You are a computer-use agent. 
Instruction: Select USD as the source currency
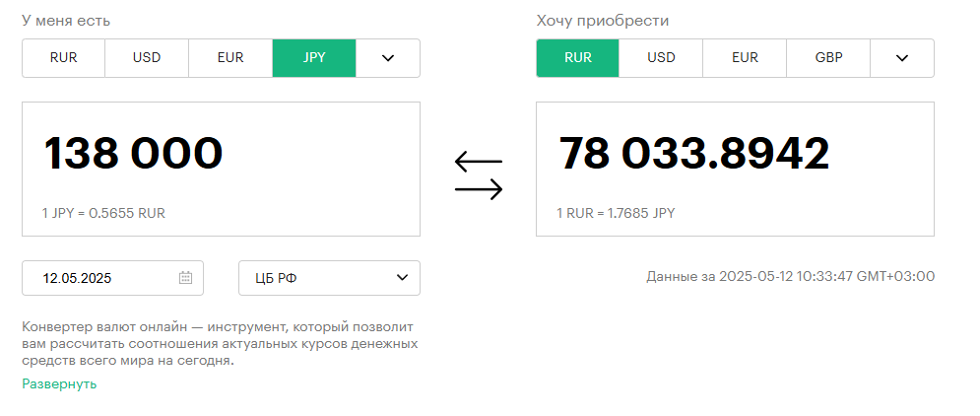[147, 58]
